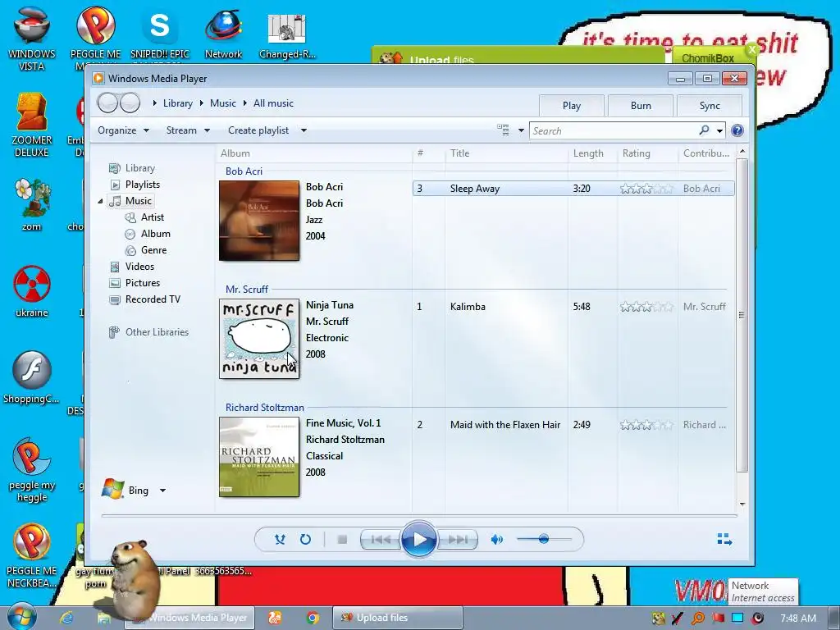The width and height of the screenshot is (840, 630).
Task: Open the Create playlist dropdown arrow
Action: tap(304, 130)
